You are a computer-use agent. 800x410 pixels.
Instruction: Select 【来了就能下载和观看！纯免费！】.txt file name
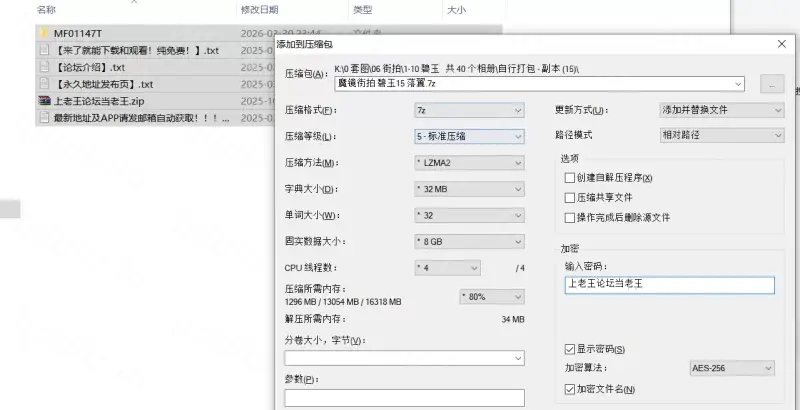(x=136, y=50)
